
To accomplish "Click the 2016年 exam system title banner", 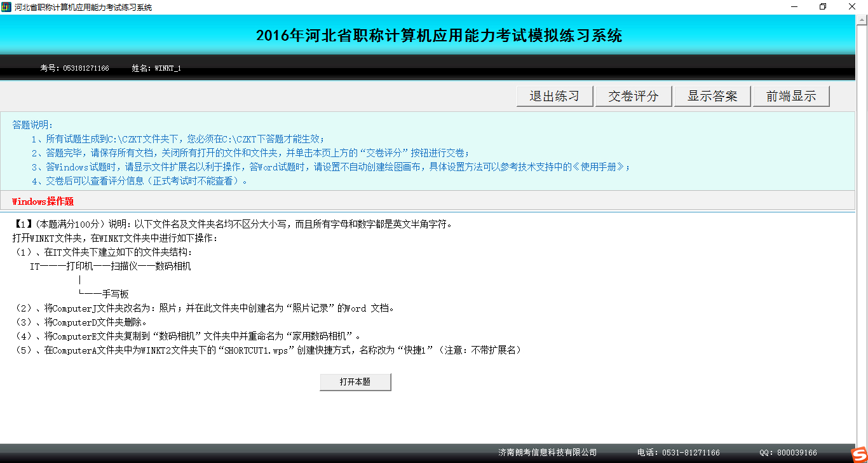I will [438, 36].
